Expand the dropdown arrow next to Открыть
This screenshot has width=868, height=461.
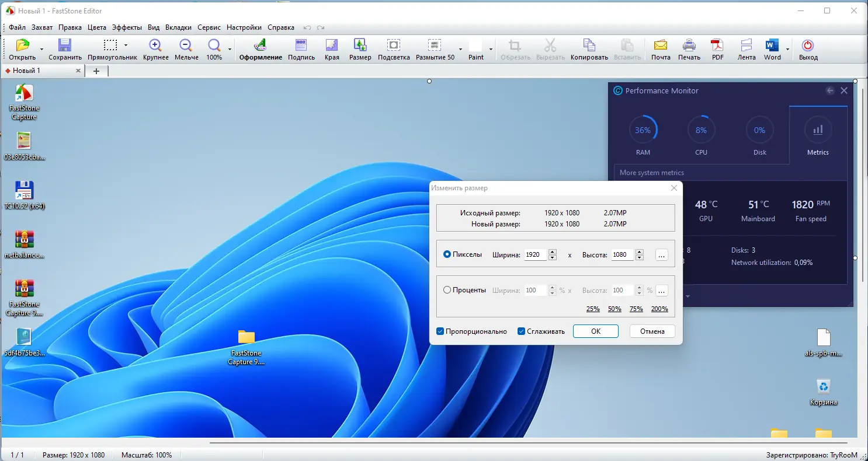coord(41,50)
